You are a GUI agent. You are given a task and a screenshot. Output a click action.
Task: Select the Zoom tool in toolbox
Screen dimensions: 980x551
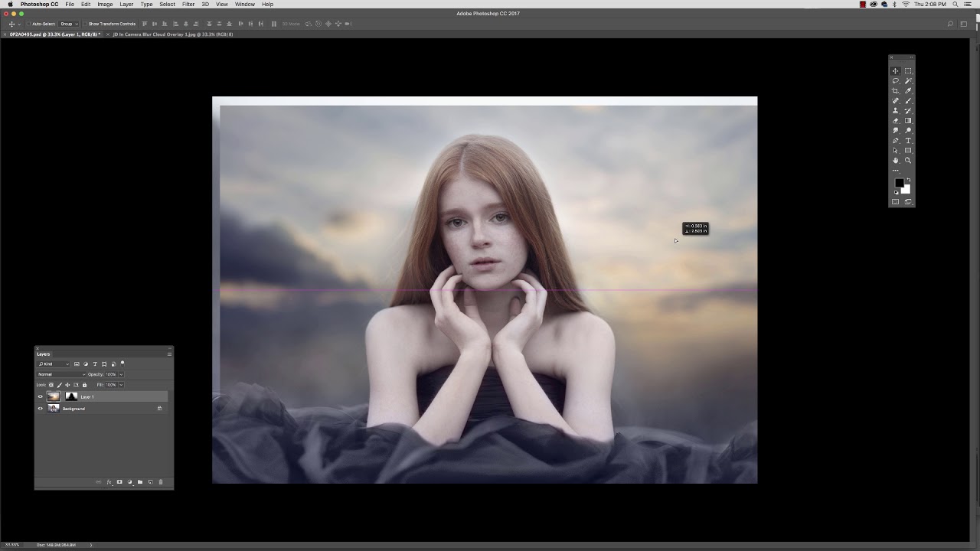pos(908,161)
